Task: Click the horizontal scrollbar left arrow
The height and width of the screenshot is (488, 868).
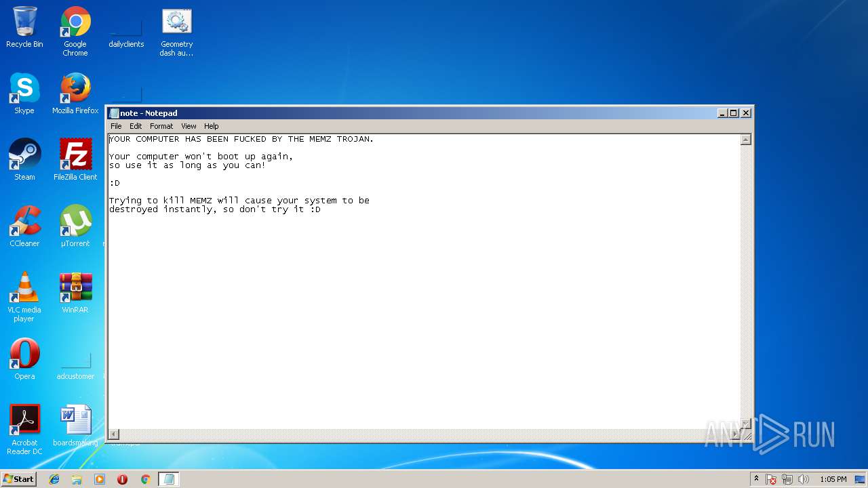Action: point(114,434)
